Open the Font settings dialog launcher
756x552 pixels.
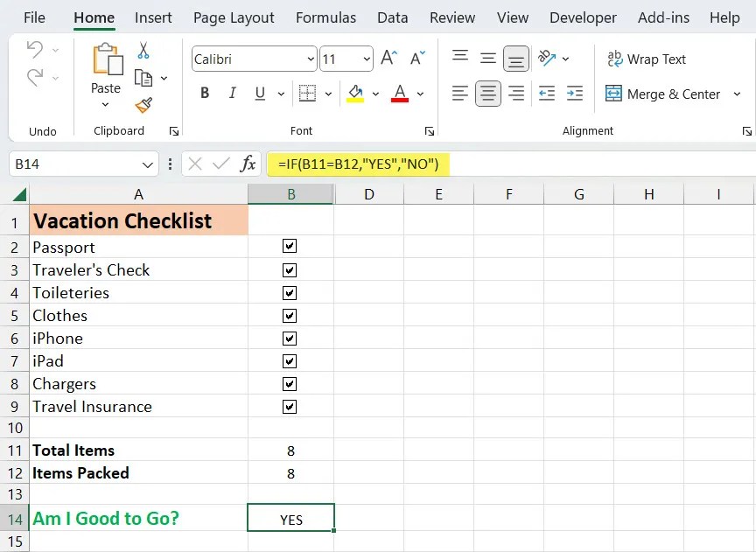coord(430,130)
